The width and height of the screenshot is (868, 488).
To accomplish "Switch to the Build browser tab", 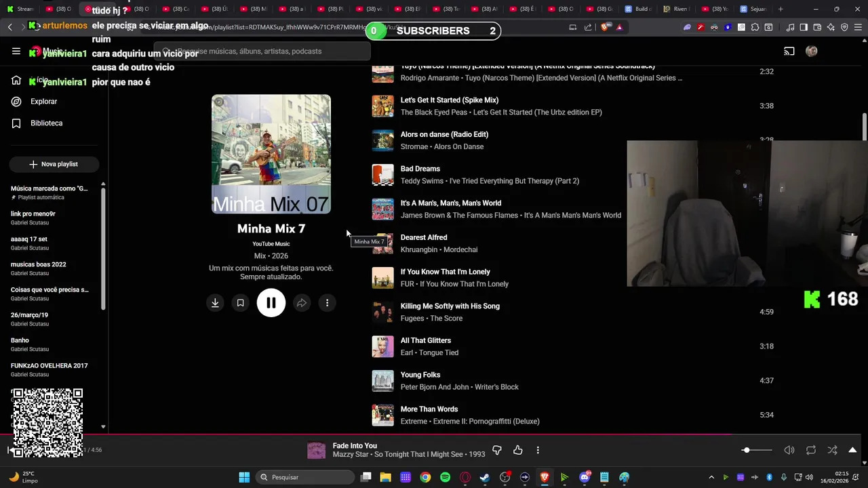I will [639, 9].
